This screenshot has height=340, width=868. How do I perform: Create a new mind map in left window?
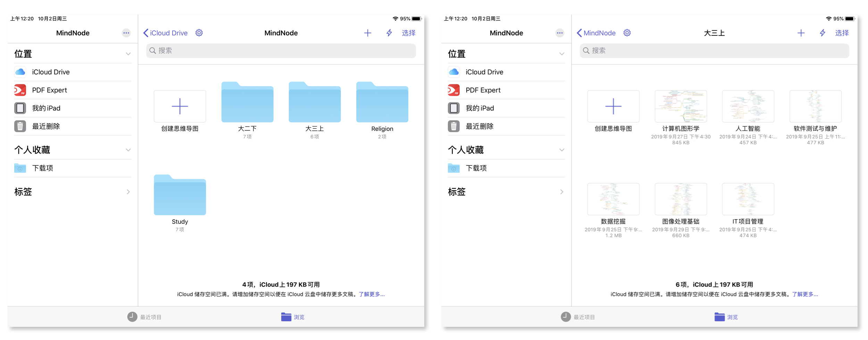(180, 106)
